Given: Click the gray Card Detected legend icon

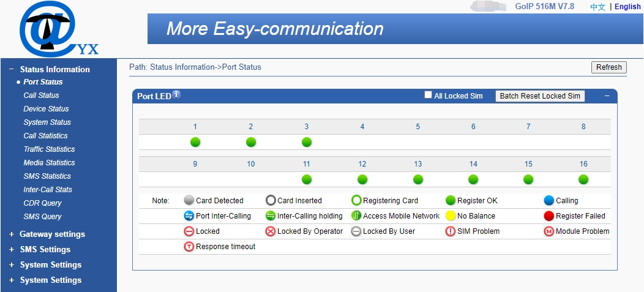Looking at the screenshot, I should pos(189,200).
